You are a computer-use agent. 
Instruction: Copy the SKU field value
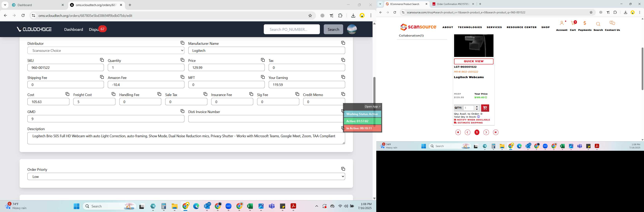tap(102, 60)
